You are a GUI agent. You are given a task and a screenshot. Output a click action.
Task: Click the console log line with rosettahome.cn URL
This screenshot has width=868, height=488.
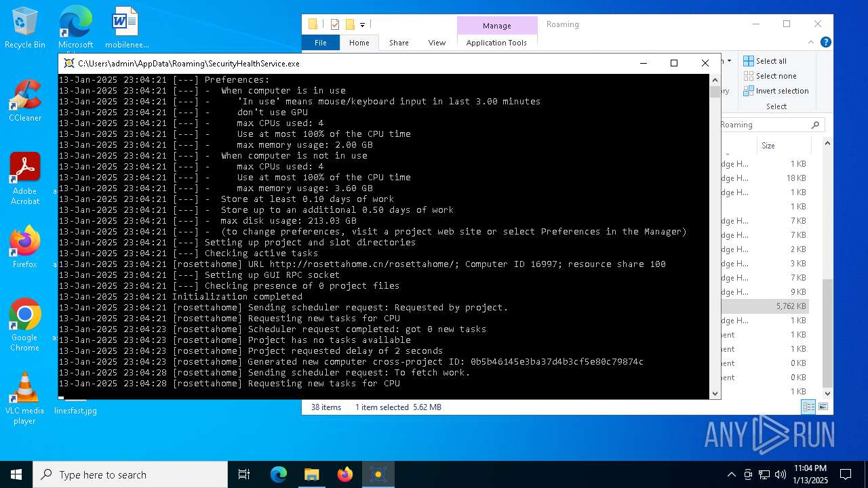click(x=362, y=264)
